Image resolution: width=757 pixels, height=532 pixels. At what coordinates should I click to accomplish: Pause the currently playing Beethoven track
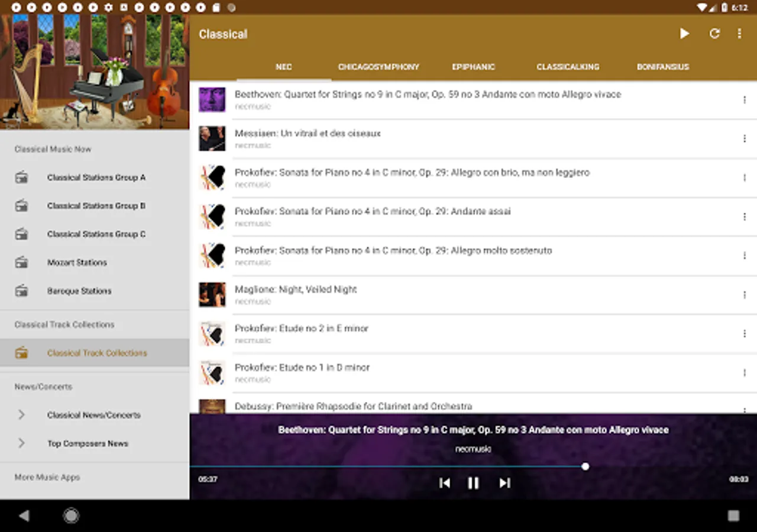473,483
